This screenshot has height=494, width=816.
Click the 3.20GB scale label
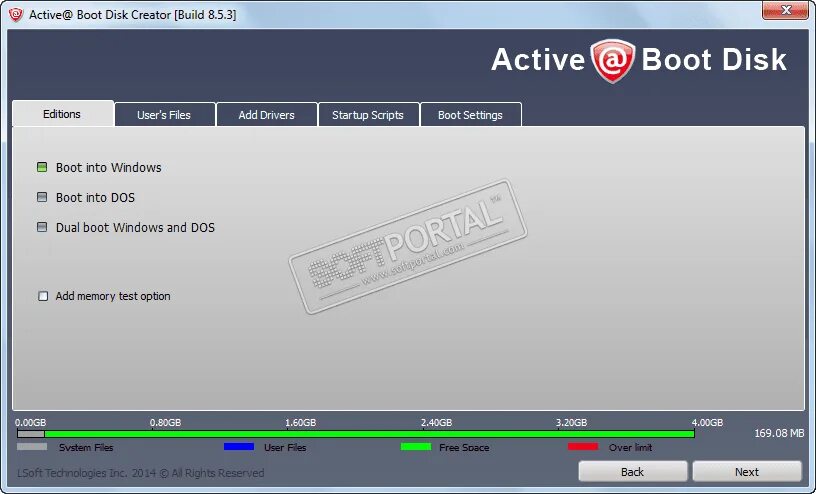(571, 422)
